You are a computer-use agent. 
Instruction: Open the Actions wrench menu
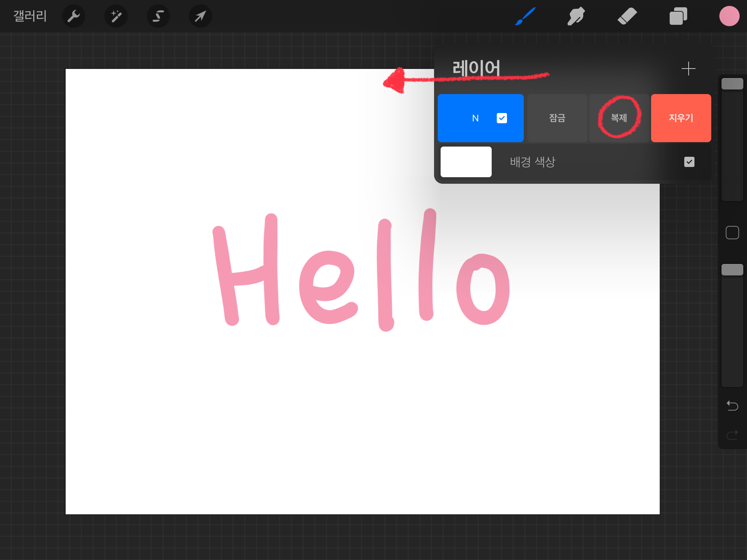click(x=73, y=16)
